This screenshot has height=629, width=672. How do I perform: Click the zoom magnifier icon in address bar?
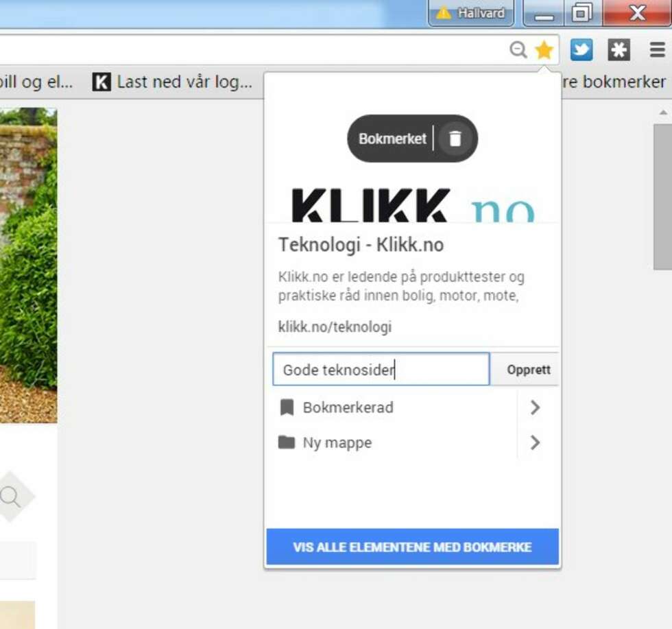point(518,50)
